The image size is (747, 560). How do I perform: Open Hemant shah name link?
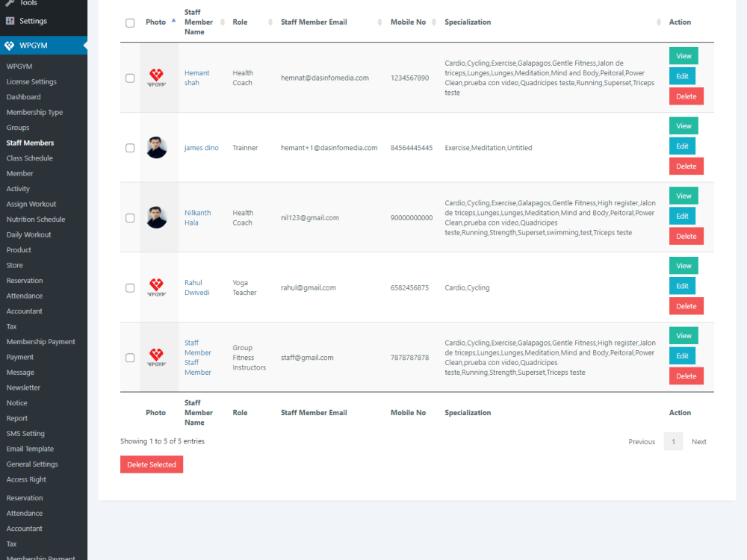tap(196, 78)
